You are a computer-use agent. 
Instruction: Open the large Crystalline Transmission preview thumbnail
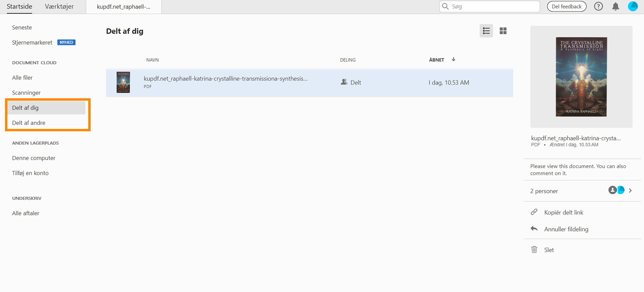click(x=581, y=77)
